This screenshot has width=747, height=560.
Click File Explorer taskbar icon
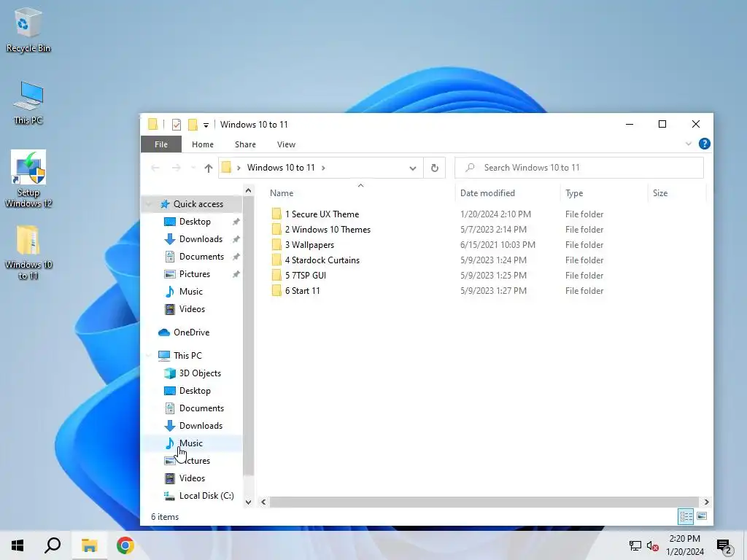click(x=89, y=545)
